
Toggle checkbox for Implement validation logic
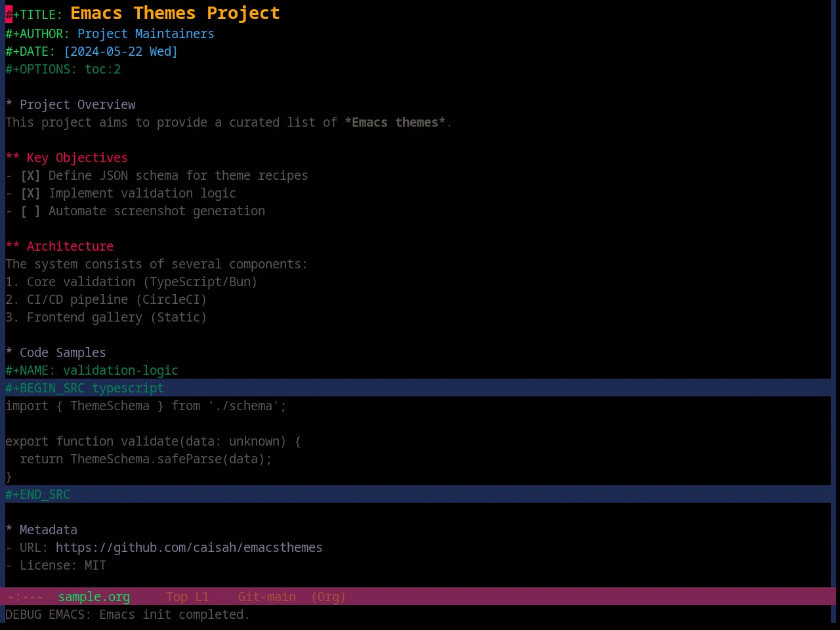point(30,193)
